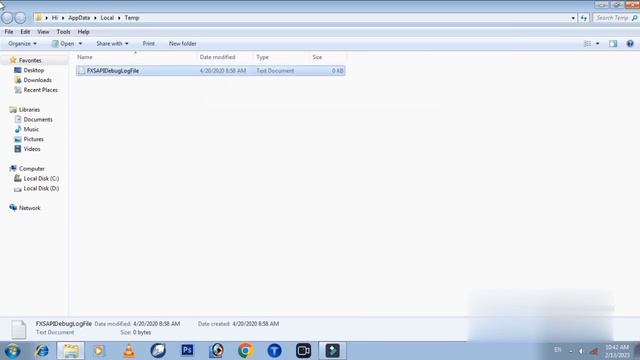Open the Documents library
The height and width of the screenshot is (360, 640).
[x=38, y=120]
